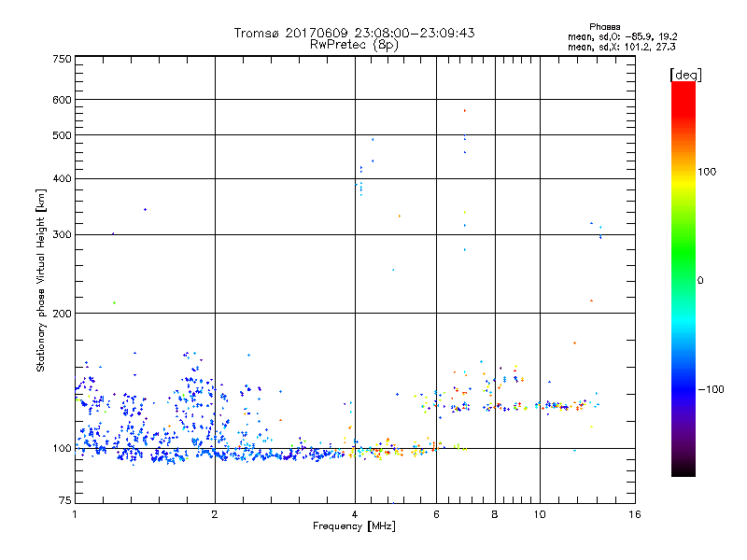Click the '[deg]' colorbar unit label
Screen dimensions: 747x560
point(685,75)
